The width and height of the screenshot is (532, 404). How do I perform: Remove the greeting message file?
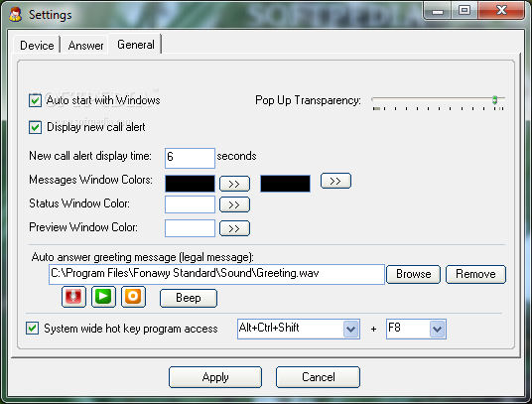475,274
